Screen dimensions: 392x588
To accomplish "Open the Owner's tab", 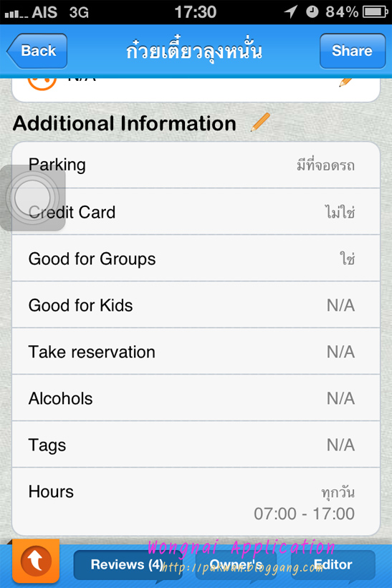I will pos(236,565).
